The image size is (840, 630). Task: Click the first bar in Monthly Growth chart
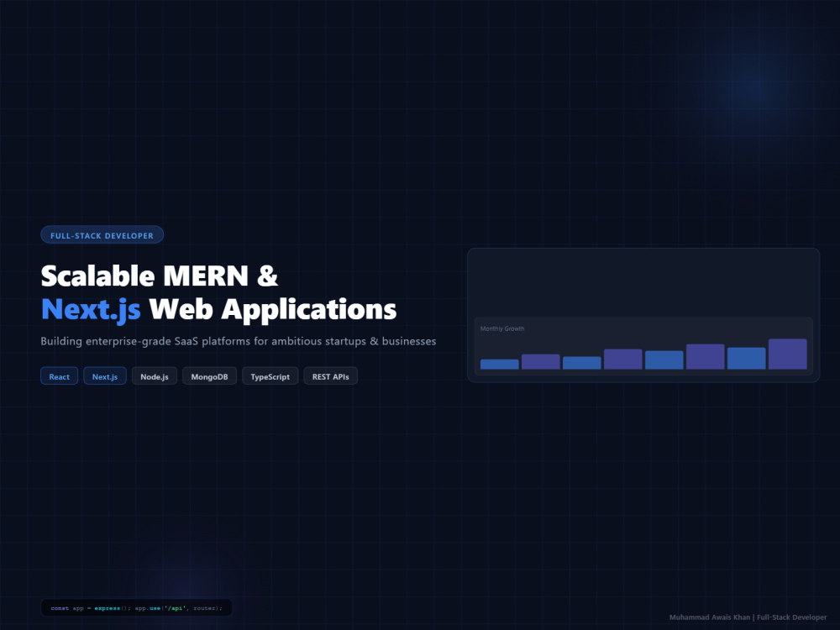click(499, 365)
